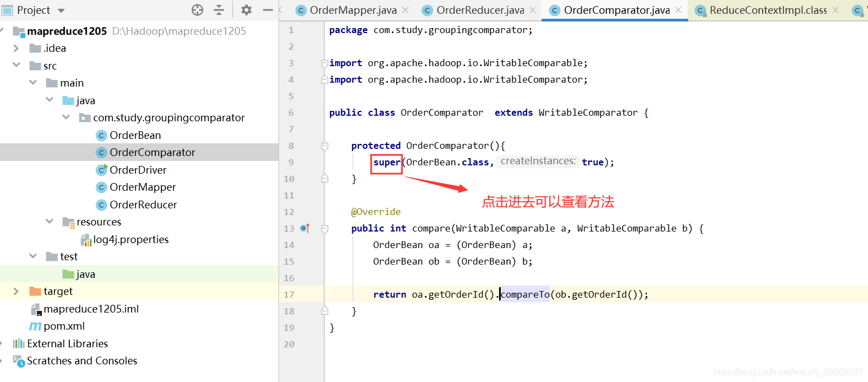
Task: Expand the .idea folder
Action: tap(16, 49)
